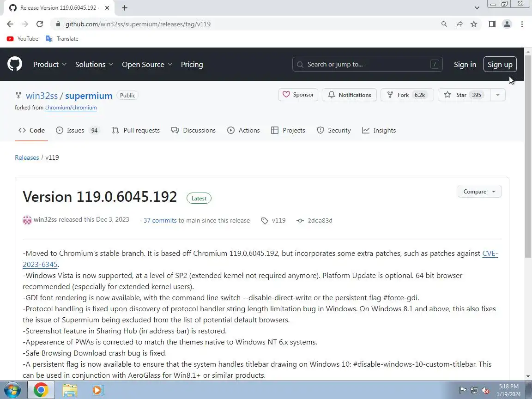Click Sign in
Viewport: 532px width, 399px height.
(x=465, y=65)
